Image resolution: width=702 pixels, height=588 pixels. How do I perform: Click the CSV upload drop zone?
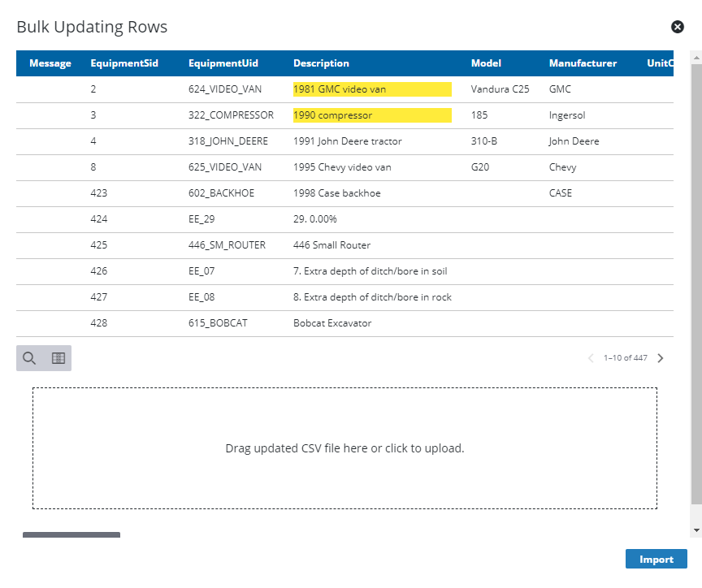point(344,447)
